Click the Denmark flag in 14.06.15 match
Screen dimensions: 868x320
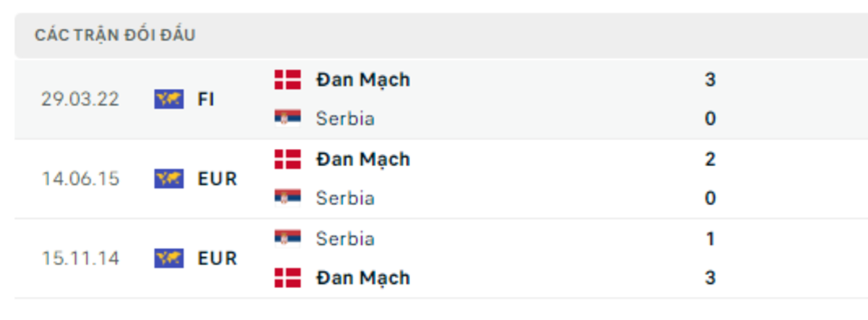tap(287, 159)
